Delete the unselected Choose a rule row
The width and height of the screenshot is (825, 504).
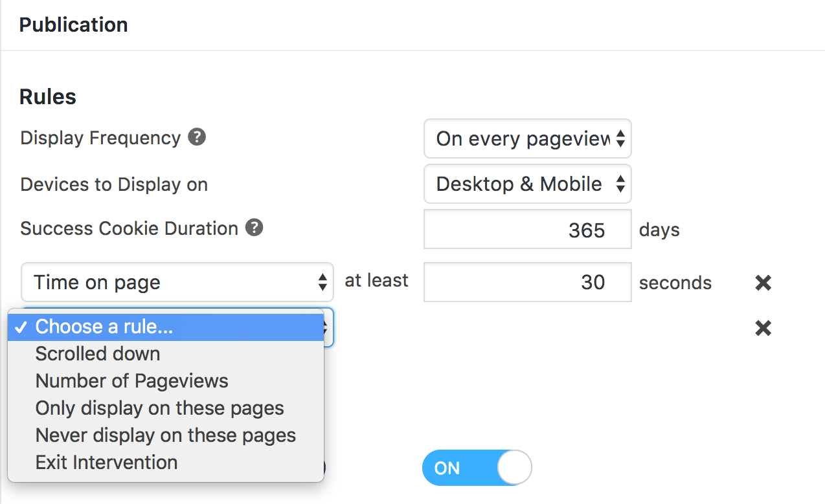coord(763,328)
